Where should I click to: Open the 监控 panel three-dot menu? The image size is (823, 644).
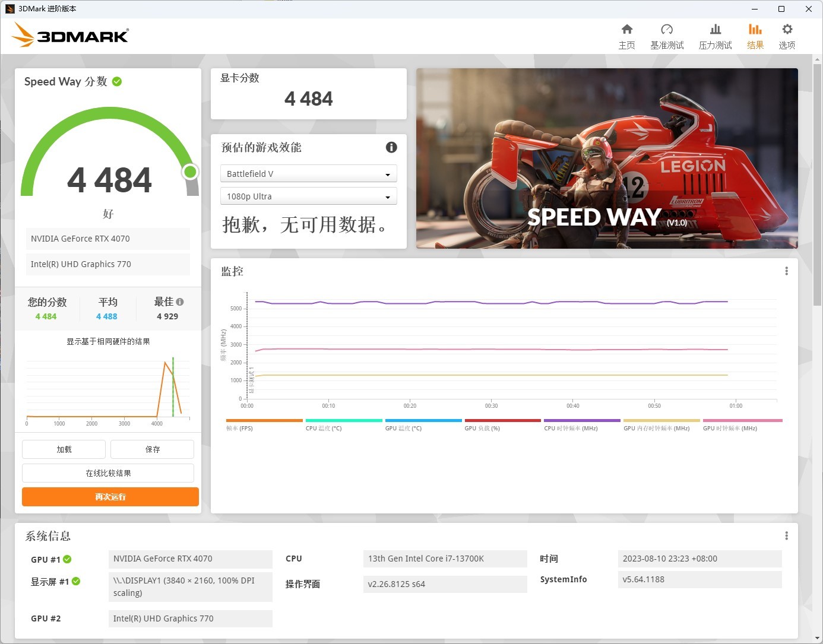786,271
